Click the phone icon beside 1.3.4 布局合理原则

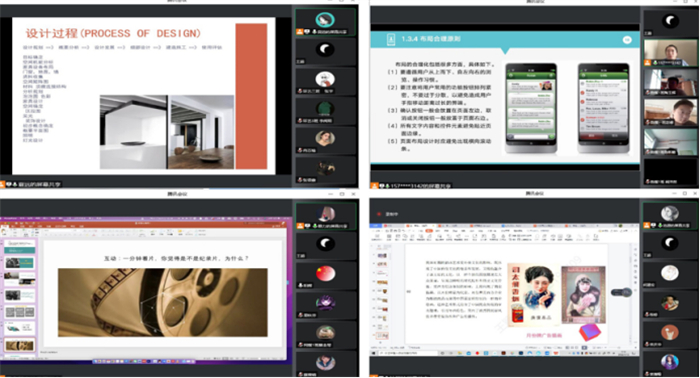click(x=391, y=39)
